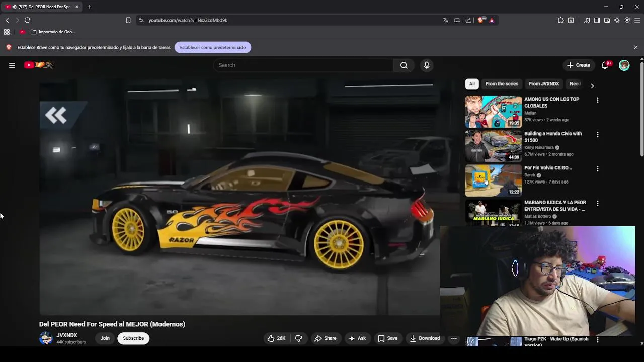The image size is (644, 362).
Task: Go back in browser history
Action: tap(8, 20)
